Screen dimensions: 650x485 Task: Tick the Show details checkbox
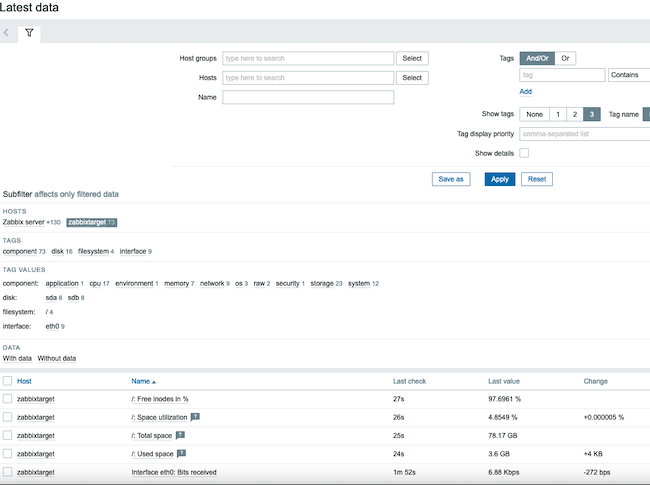pos(523,153)
